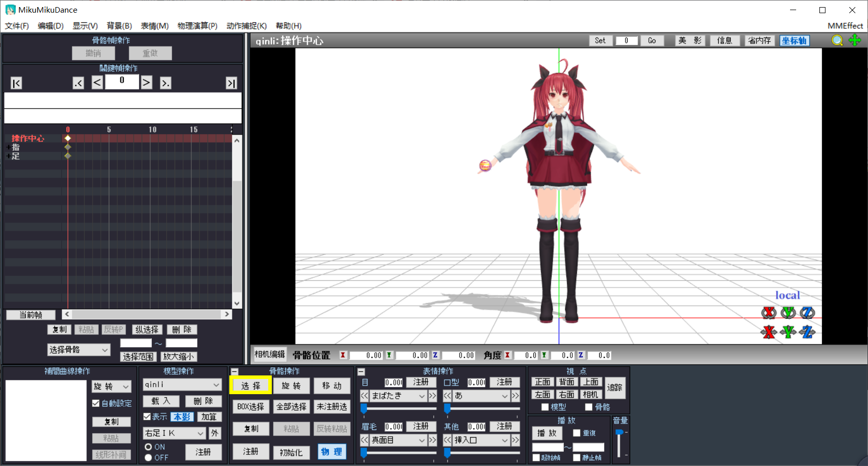Click the current frame number field

122,81
